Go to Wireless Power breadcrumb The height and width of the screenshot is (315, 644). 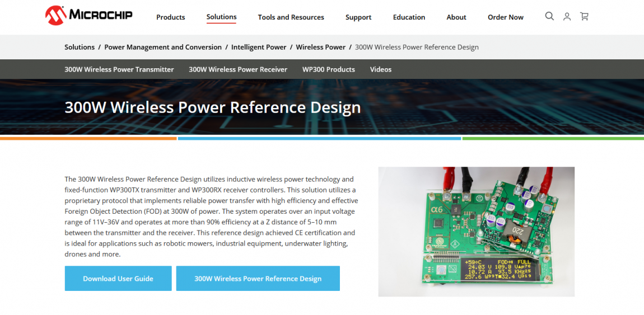[x=321, y=47]
